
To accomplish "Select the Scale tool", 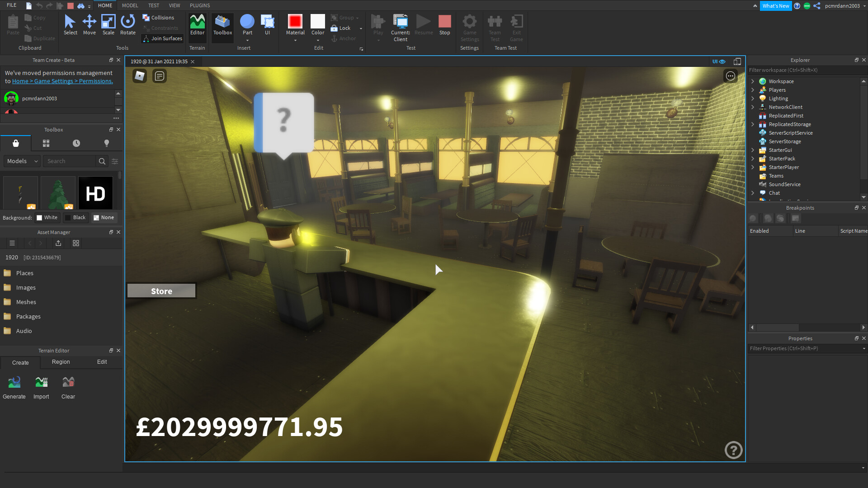I will [x=108, y=24].
